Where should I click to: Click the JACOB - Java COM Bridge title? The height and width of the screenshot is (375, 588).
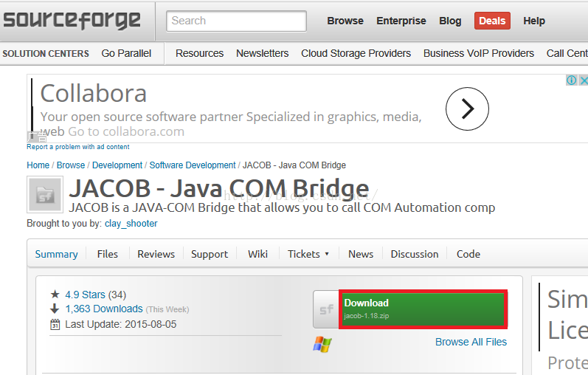[219, 188]
